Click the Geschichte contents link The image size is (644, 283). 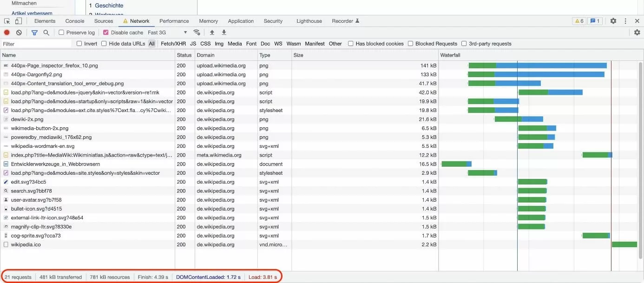click(x=109, y=6)
